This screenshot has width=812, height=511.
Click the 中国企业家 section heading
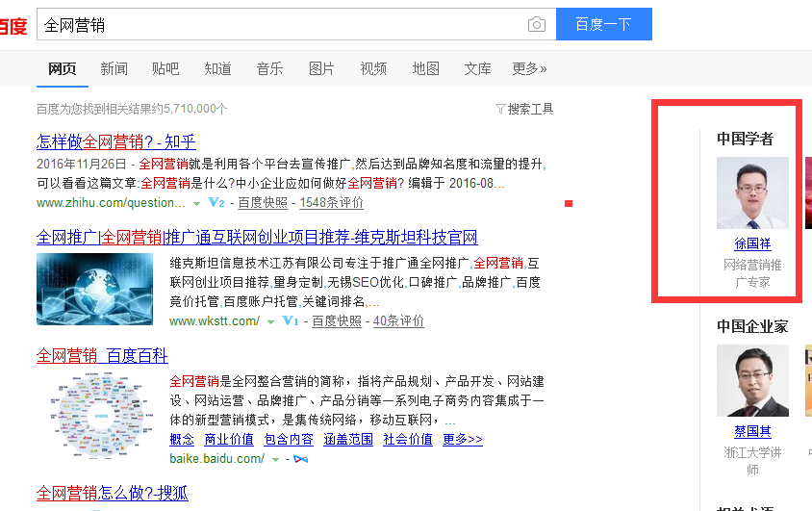point(752,326)
